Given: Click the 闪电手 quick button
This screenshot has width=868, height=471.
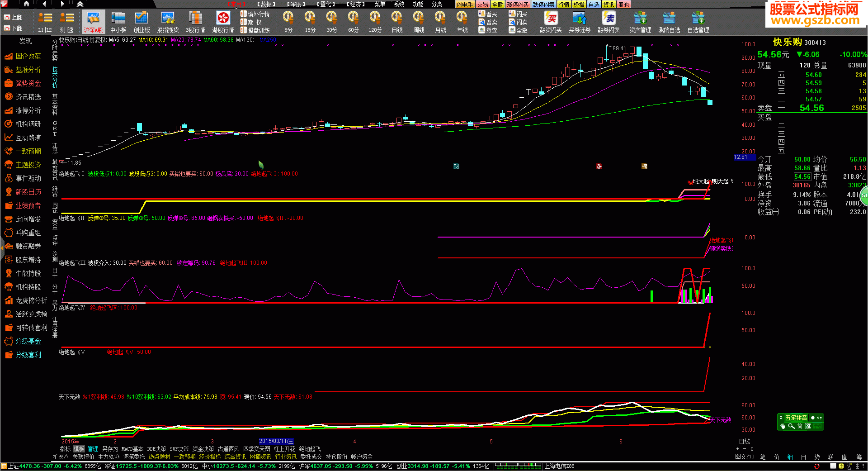Looking at the screenshot, I should [465, 5].
